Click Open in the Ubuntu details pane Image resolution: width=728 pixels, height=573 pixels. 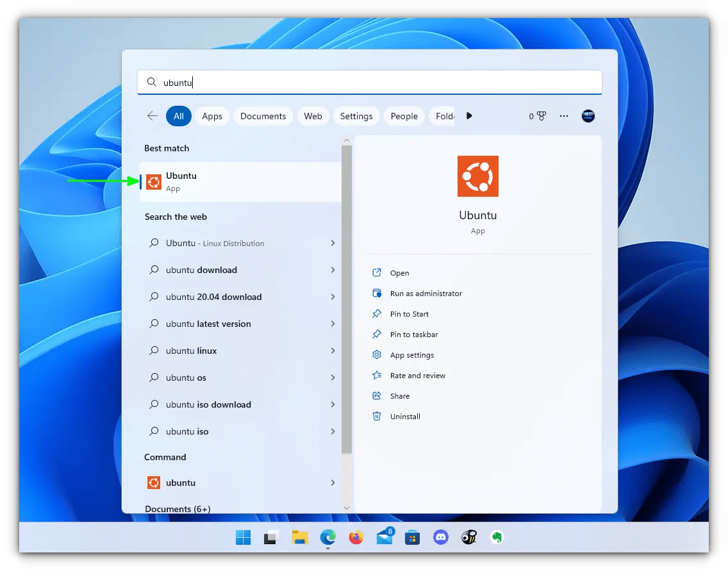tap(400, 273)
